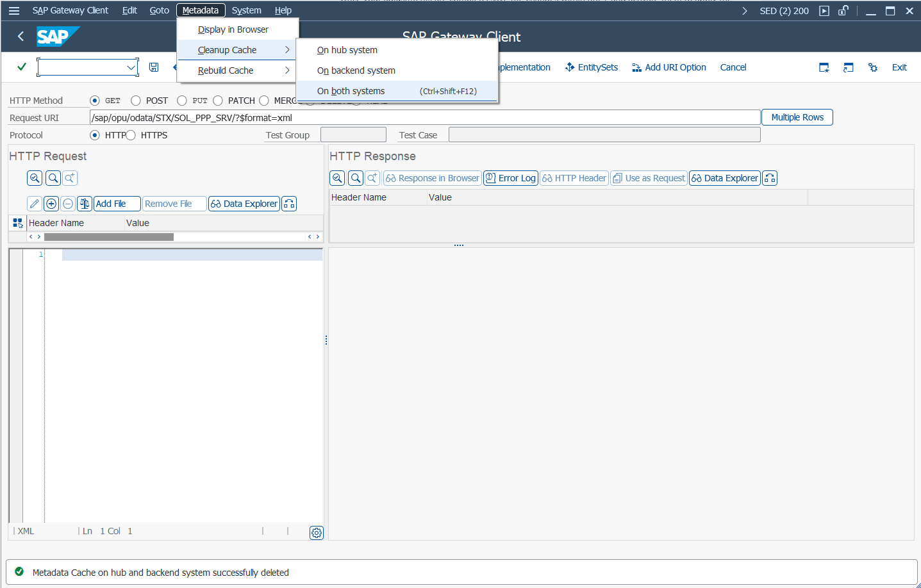Open the Goto menu
The height and width of the screenshot is (588, 921).
click(x=159, y=10)
